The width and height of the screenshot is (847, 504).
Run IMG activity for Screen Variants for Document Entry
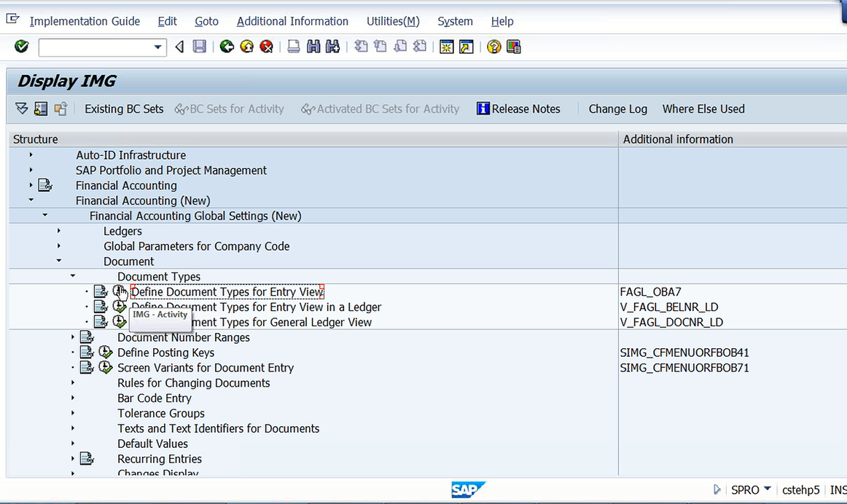106,368
